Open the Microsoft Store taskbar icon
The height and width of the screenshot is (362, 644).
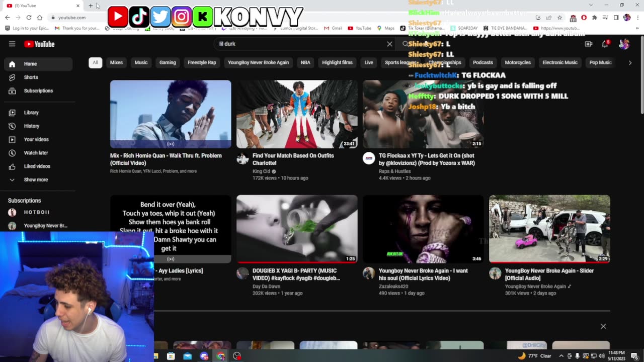click(x=171, y=356)
